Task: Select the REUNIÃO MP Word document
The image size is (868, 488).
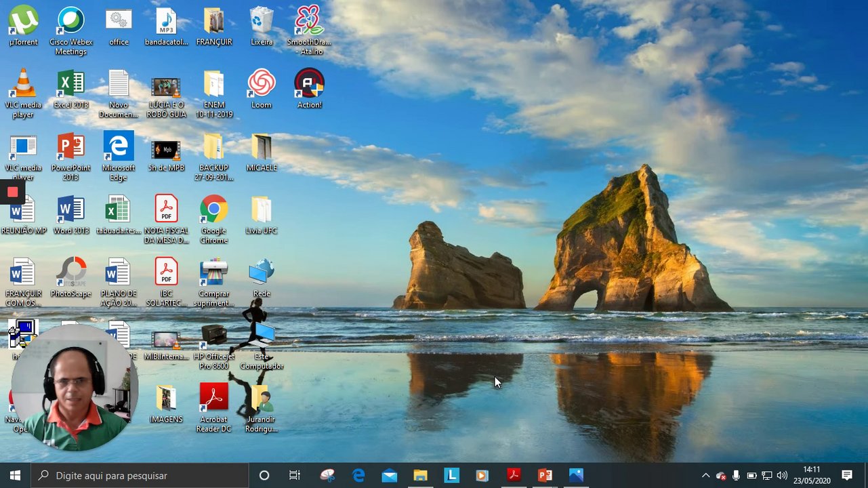Action: pos(24,216)
